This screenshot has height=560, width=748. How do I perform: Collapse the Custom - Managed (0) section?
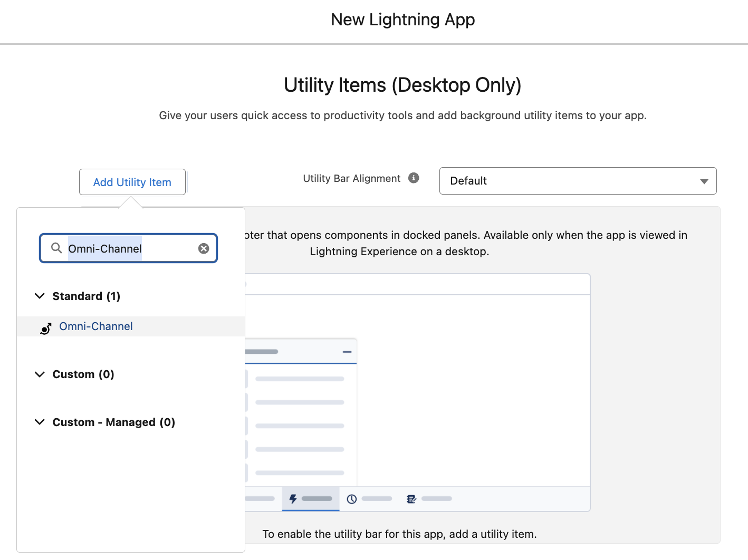(40, 422)
